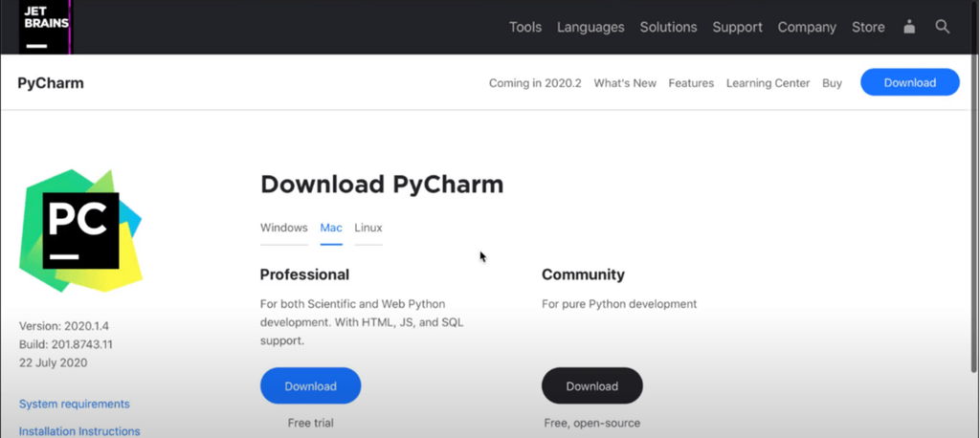980x438 pixels.
Task: Go to the Store page
Action: tap(868, 28)
